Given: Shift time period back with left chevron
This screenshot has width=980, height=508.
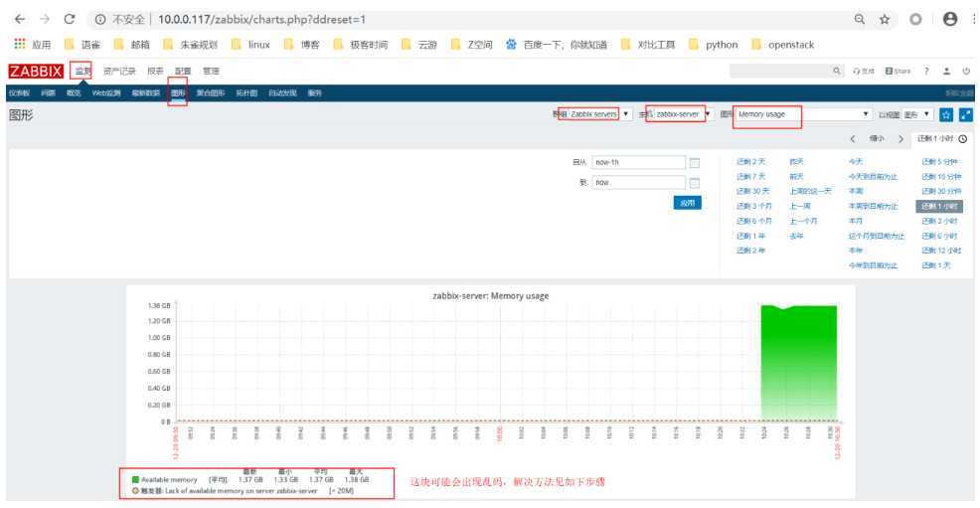Looking at the screenshot, I should coord(853,139).
